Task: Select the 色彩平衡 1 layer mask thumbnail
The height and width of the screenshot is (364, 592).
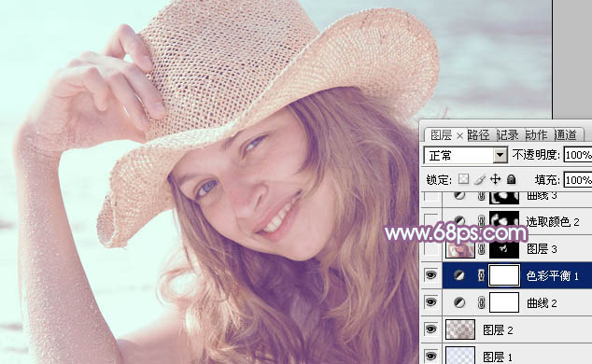Action: click(x=504, y=275)
